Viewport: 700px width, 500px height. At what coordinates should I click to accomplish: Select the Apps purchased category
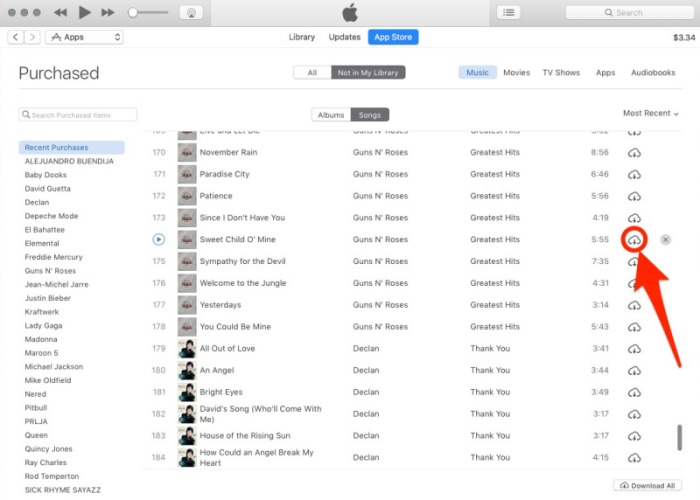(605, 72)
